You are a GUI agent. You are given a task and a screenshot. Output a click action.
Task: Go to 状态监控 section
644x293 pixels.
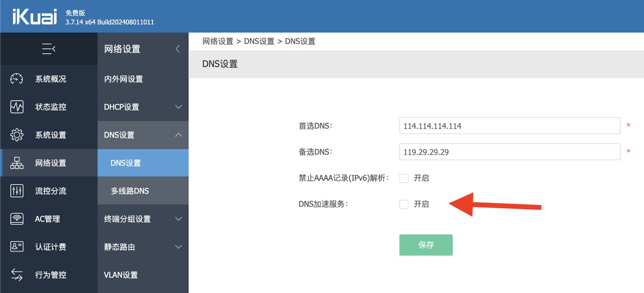coord(51,107)
